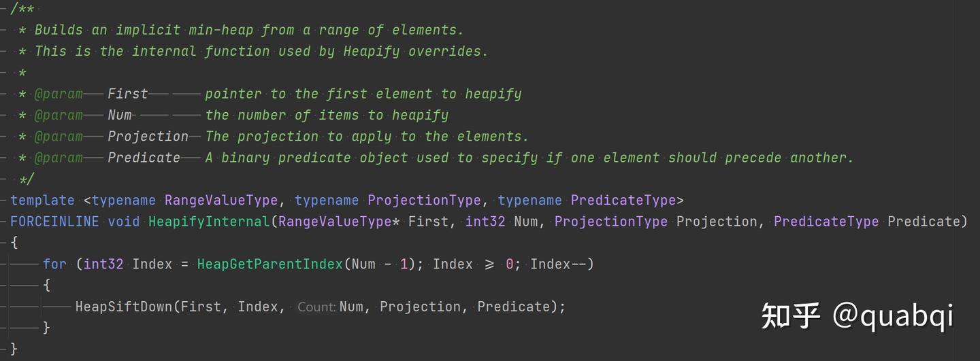The width and height of the screenshot is (980, 361).
Task: Click the "for" loop keyword
Action: pos(54,264)
